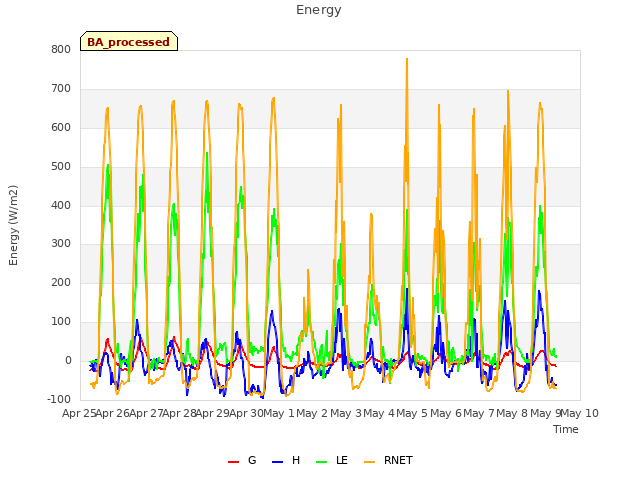This screenshot has height=480, width=640.
Task: Click the Energy chart title
Action: 319,10
